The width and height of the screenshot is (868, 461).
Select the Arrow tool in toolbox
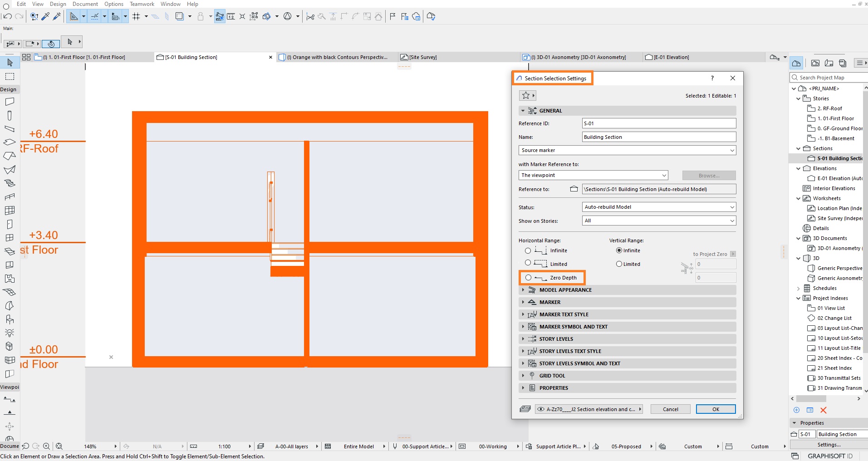[x=10, y=62]
